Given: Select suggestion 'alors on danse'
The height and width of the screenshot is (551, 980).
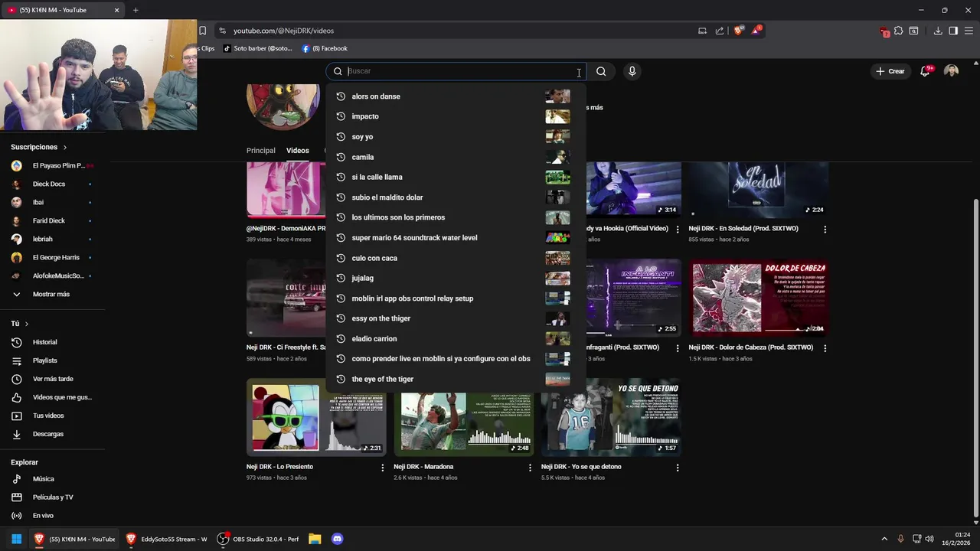Looking at the screenshot, I should 456,96.
